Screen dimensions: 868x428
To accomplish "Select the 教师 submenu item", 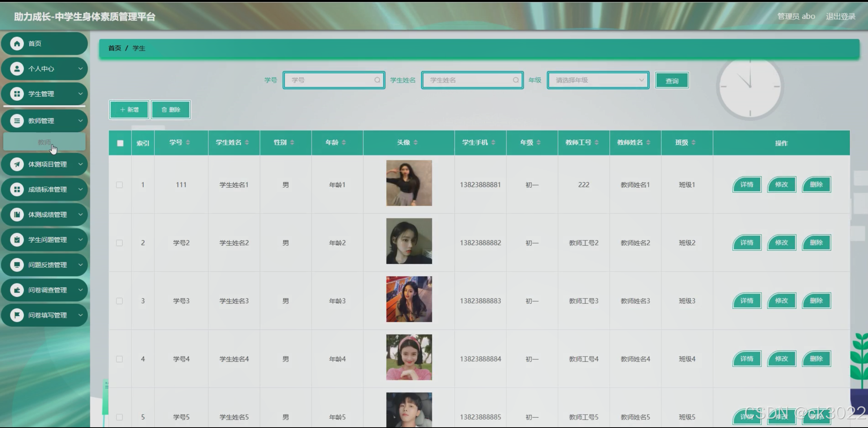I will pos(44,142).
